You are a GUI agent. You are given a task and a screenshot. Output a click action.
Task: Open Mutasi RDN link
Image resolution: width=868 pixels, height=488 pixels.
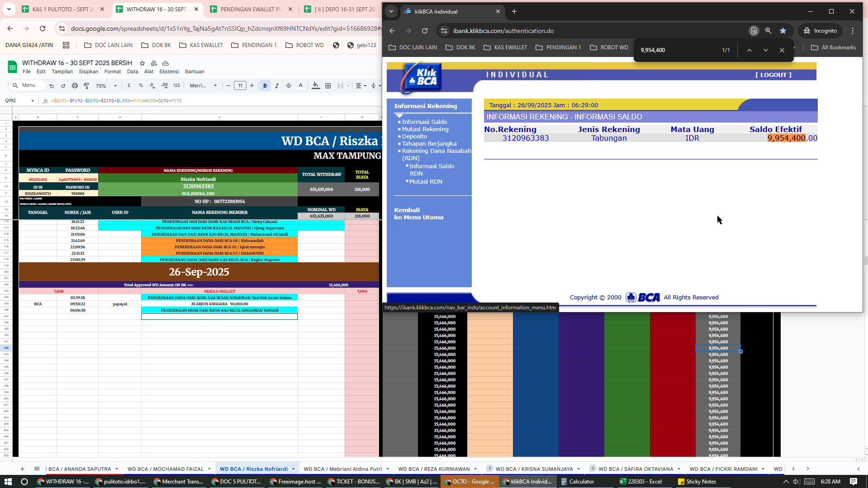tap(426, 182)
